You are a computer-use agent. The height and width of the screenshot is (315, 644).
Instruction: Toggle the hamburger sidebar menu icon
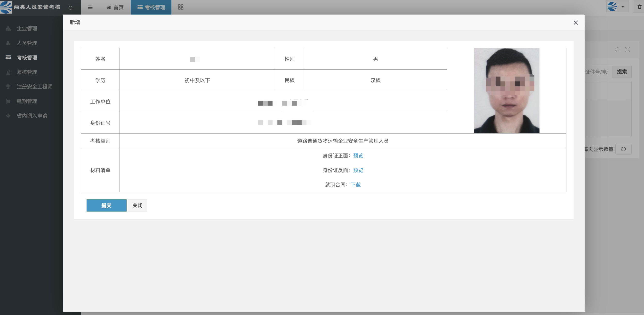pyautogui.click(x=90, y=7)
